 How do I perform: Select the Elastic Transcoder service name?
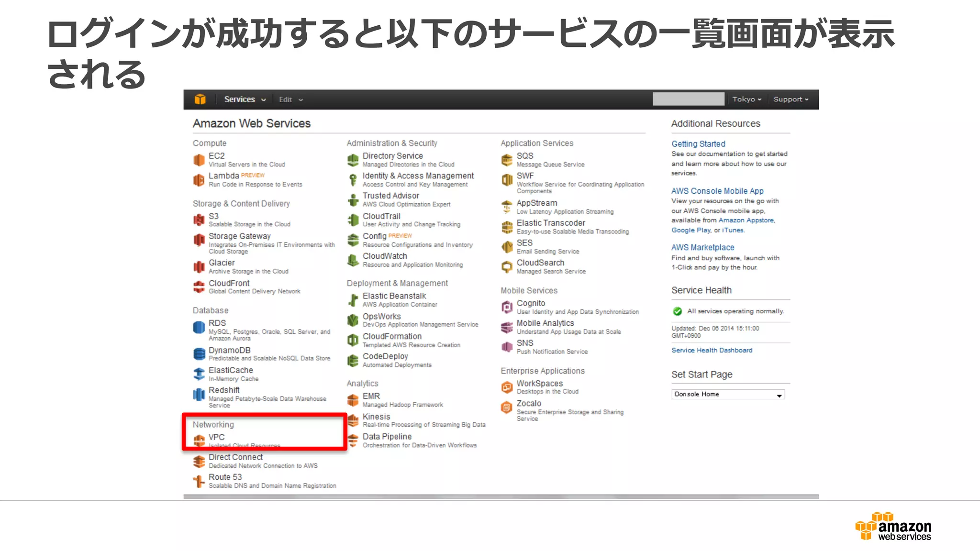551,223
